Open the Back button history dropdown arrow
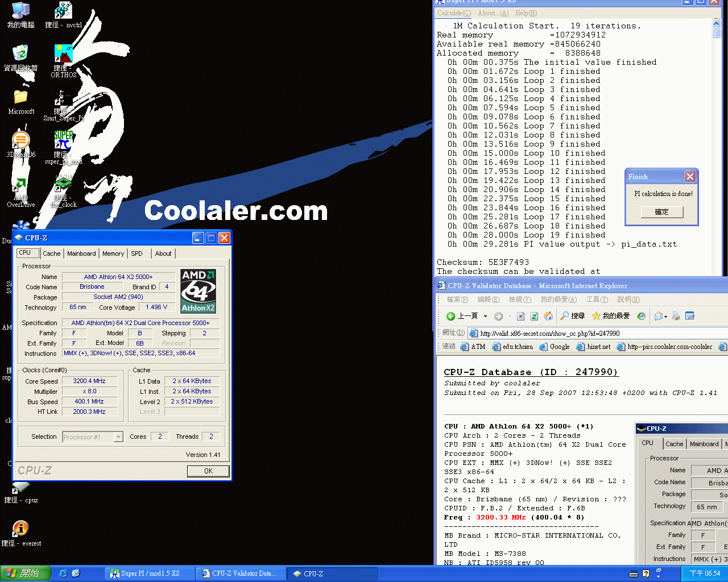Screen dimensions: 728x582 pyautogui.click(x=485, y=316)
